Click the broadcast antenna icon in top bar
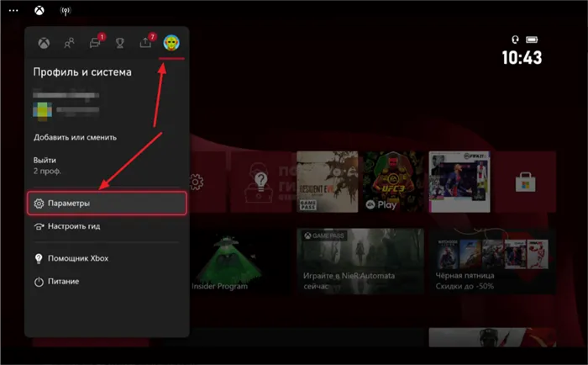Image resolution: width=588 pixels, height=365 pixels. [66, 11]
